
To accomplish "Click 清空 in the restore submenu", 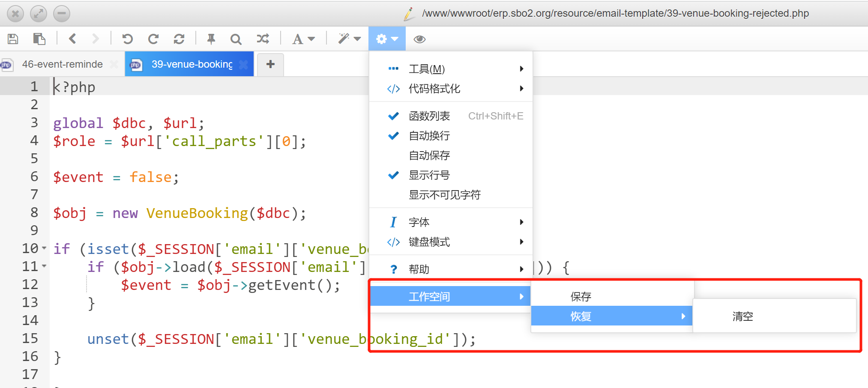I will pyautogui.click(x=774, y=316).
